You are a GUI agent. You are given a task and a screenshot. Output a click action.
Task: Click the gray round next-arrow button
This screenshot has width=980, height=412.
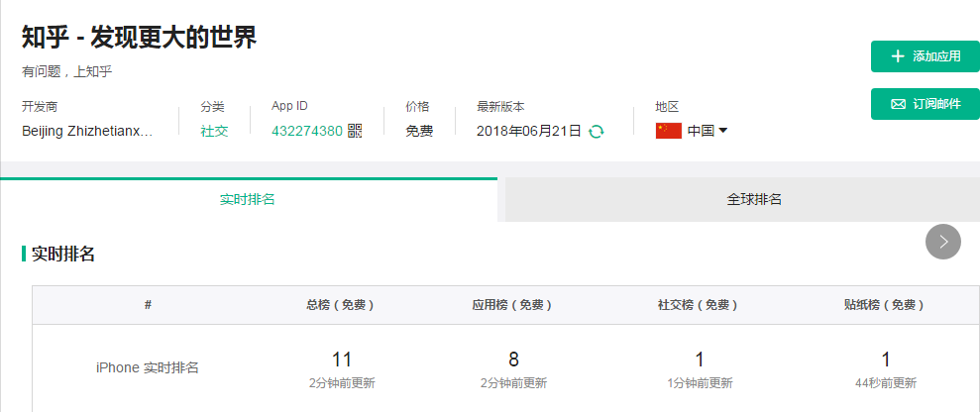click(943, 241)
